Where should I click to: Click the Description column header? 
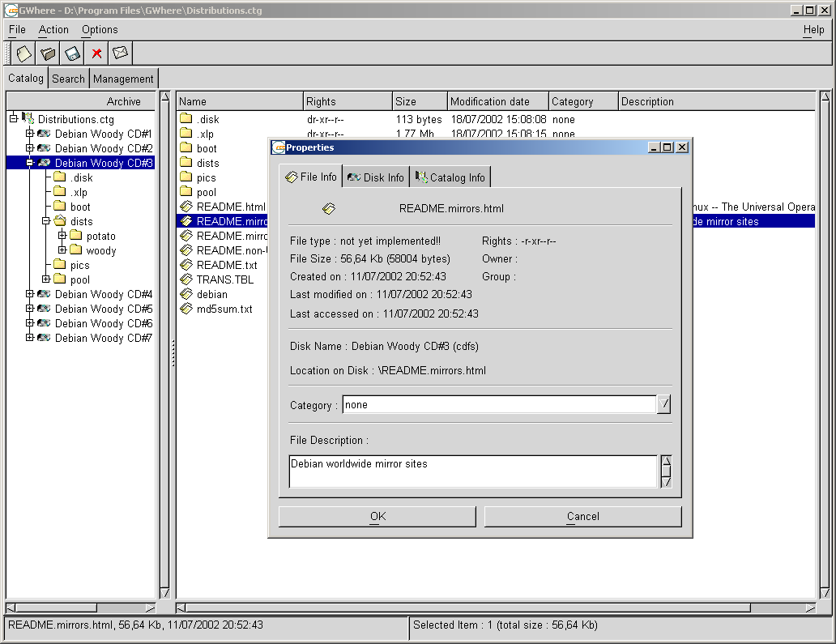[x=717, y=101]
